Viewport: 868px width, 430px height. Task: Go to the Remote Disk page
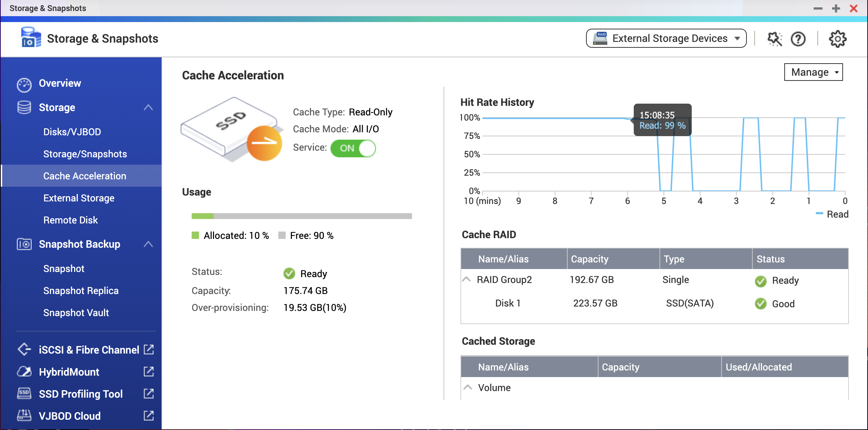[70, 220]
